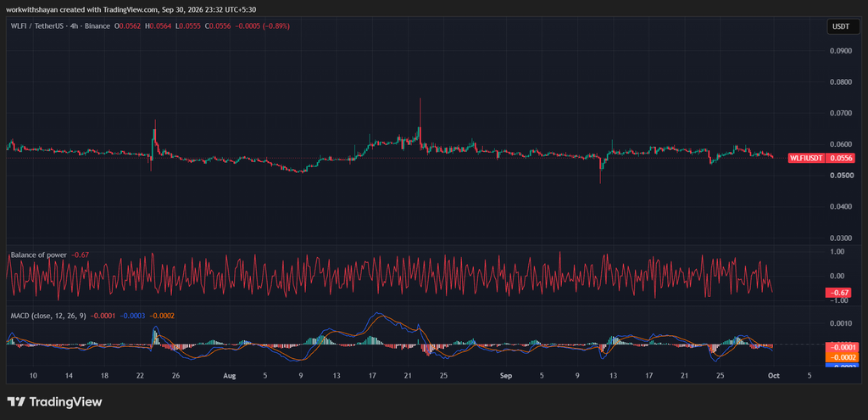868x420 pixels.
Task: Click the 0.0400 price axis label
Action: (839, 207)
